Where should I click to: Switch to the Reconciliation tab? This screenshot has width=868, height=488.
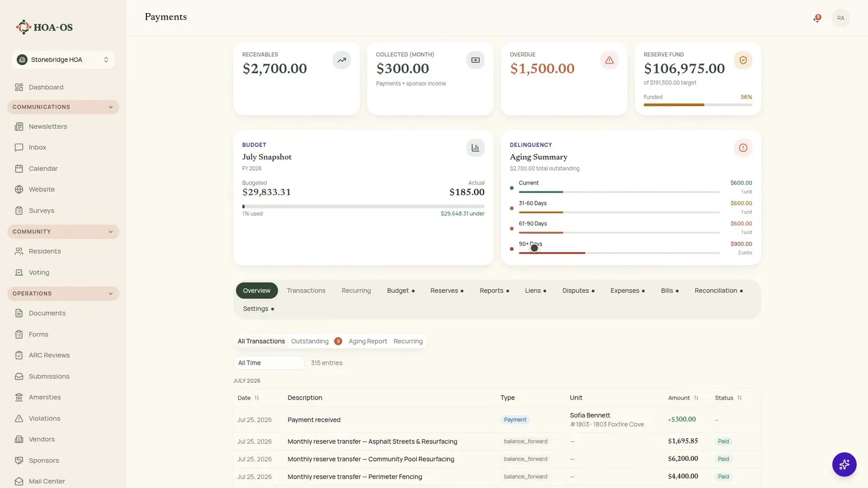pos(719,291)
